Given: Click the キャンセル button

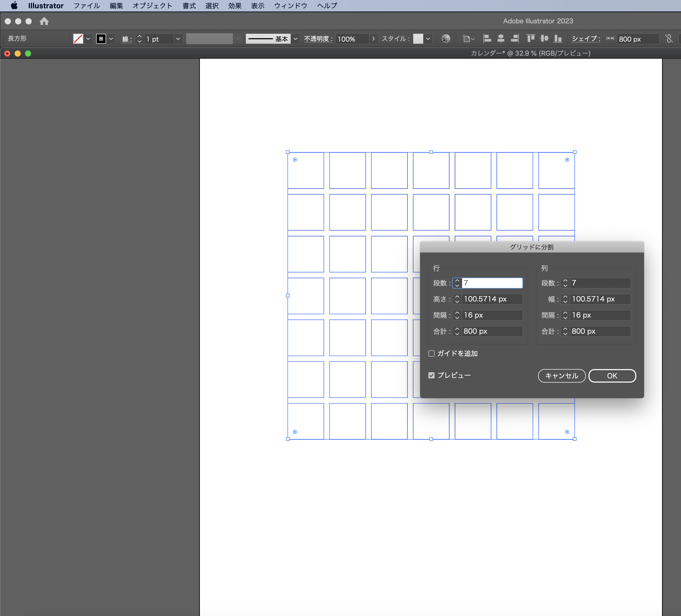Looking at the screenshot, I should pos(561,376).
